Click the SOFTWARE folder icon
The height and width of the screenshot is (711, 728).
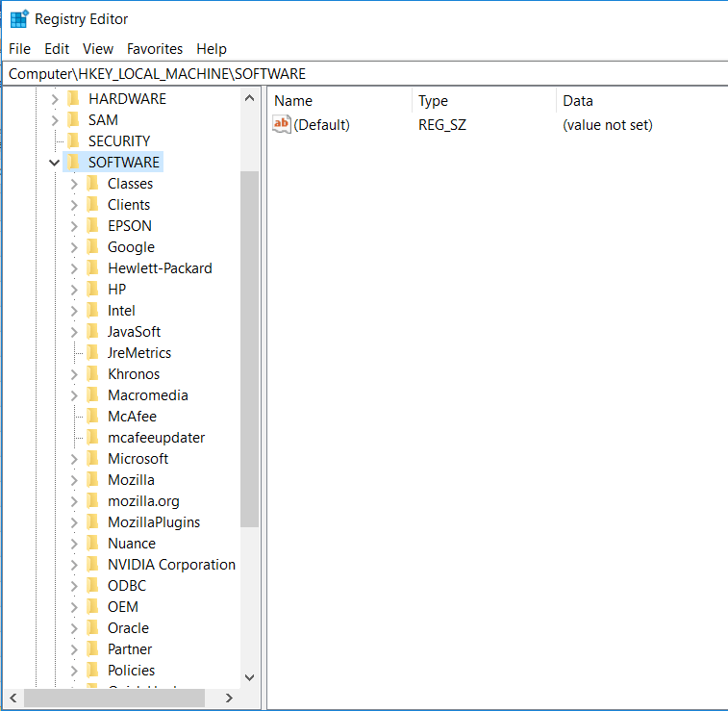pos(73,162)
